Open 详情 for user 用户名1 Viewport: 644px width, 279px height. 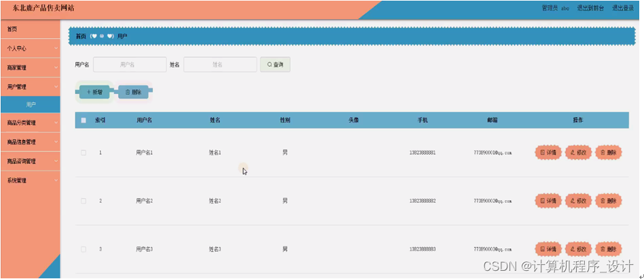[x=548, y=152]
